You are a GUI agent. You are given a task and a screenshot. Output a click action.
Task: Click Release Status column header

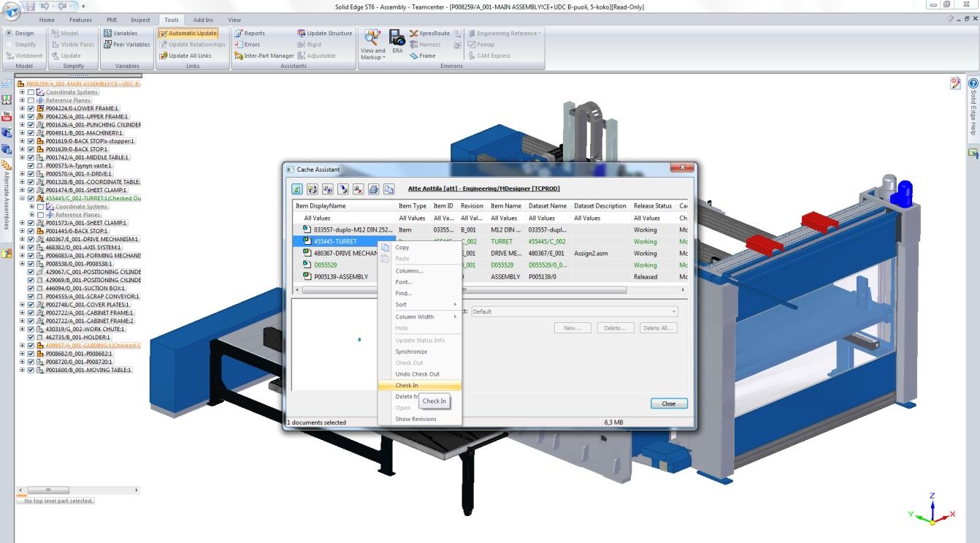(x=654, y=206)
